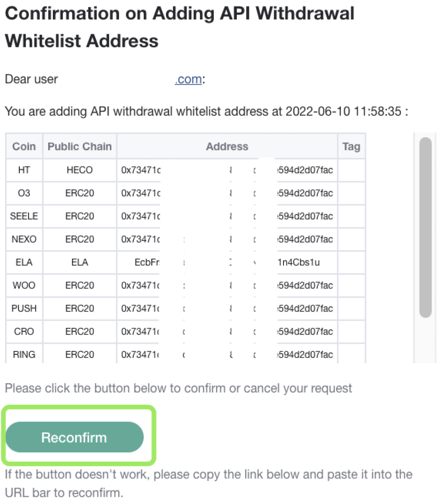Click the green Reconfirm button
The image size is (447, 504).
(74, 437)
